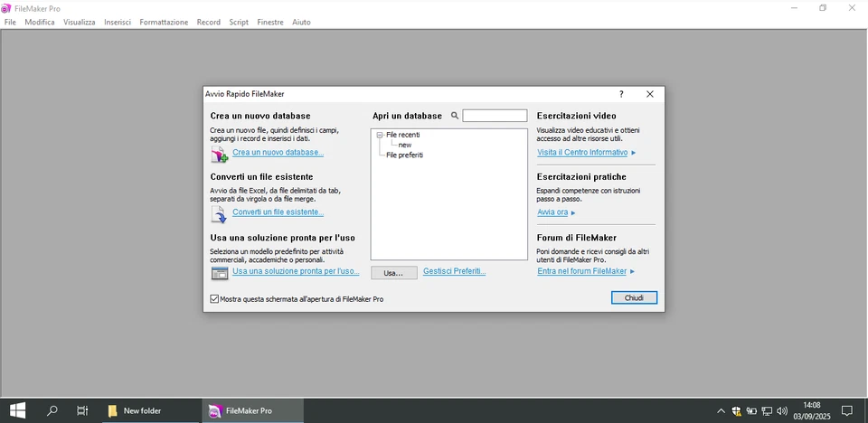The height and width of the screenshot is (423, 868).
Task: Select File preferiti in the tree
Action: [405, 155]
